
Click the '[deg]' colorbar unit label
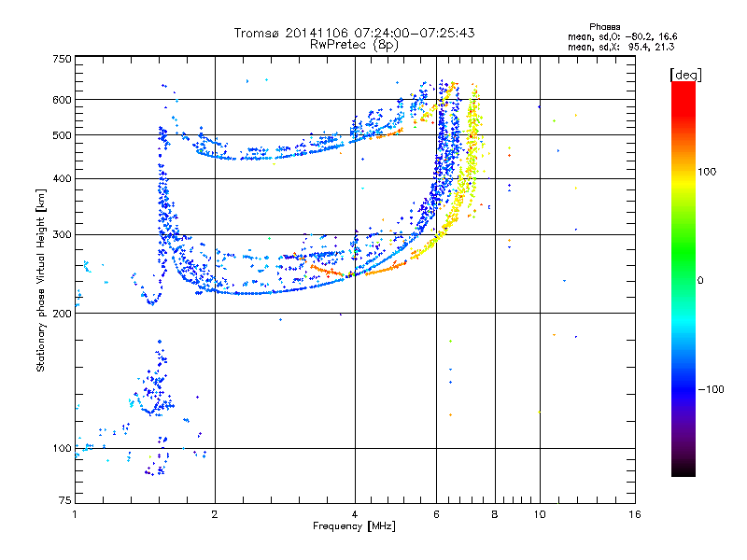click(x=685, y=75)
